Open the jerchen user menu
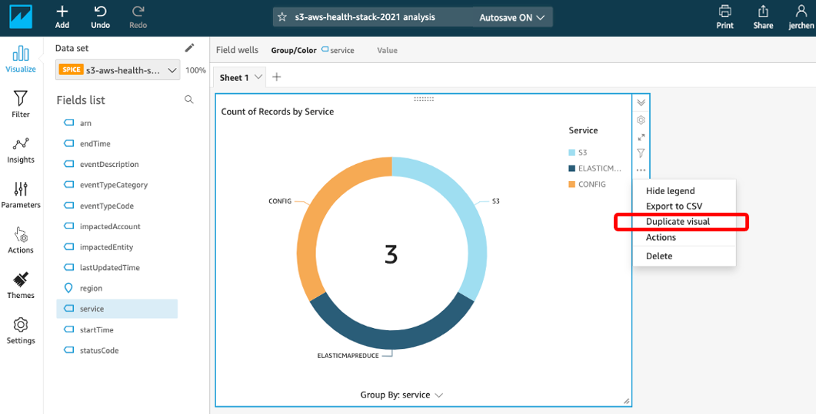The width and height of the screenshot is (816, 414). [x=801, y=17]
